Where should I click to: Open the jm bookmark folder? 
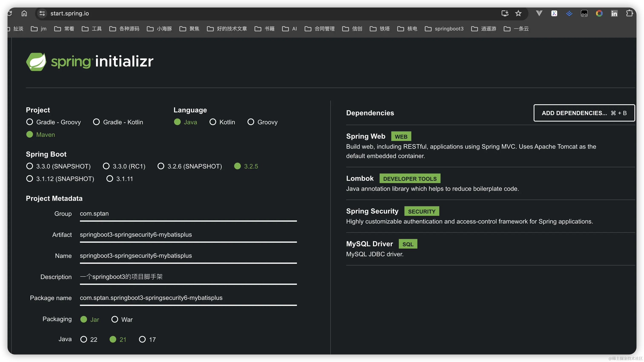39,29
